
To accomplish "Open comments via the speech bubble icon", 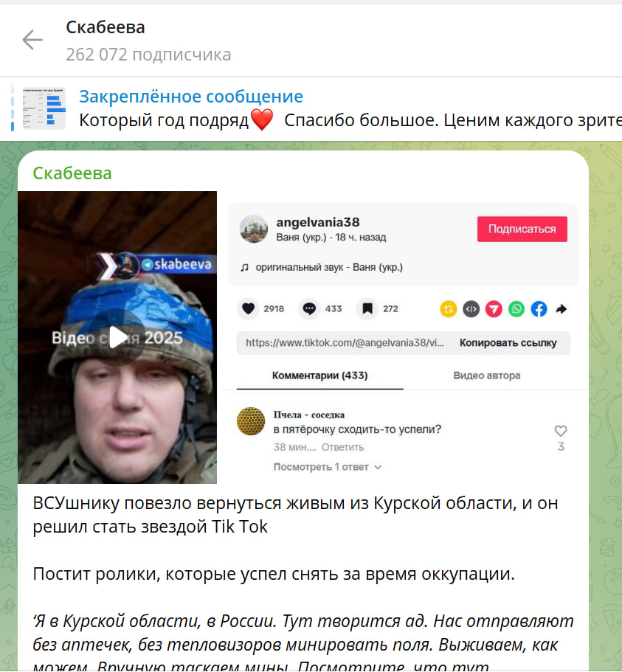I will point(309,308).
